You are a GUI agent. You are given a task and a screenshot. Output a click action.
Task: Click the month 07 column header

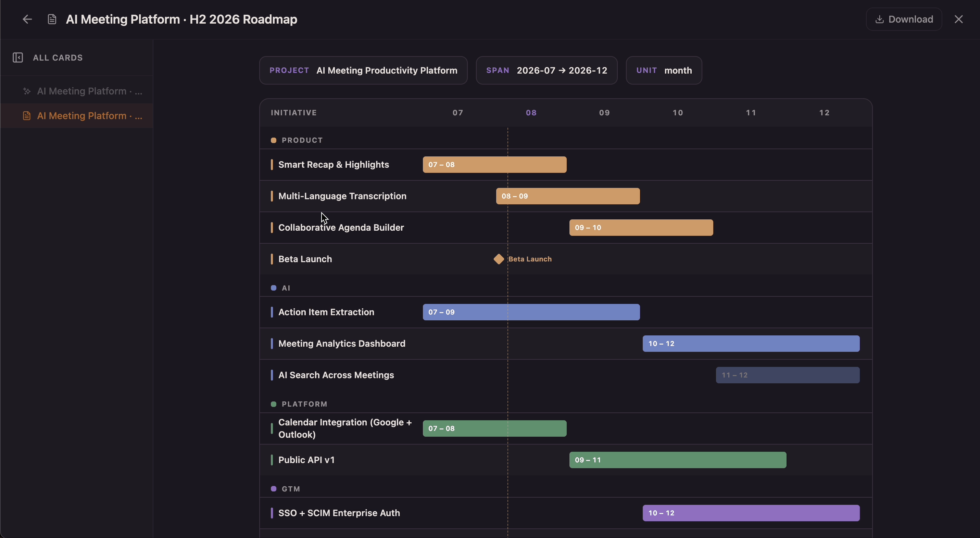[458, 113]
